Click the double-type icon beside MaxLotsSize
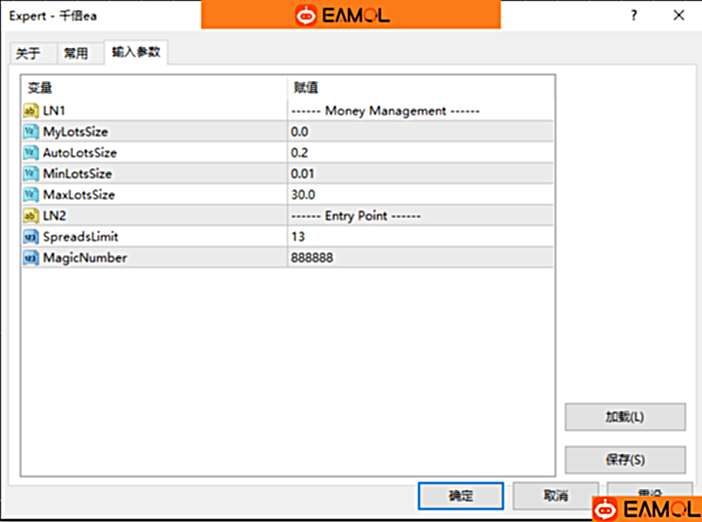702x522 pixels. click(31, 194)
